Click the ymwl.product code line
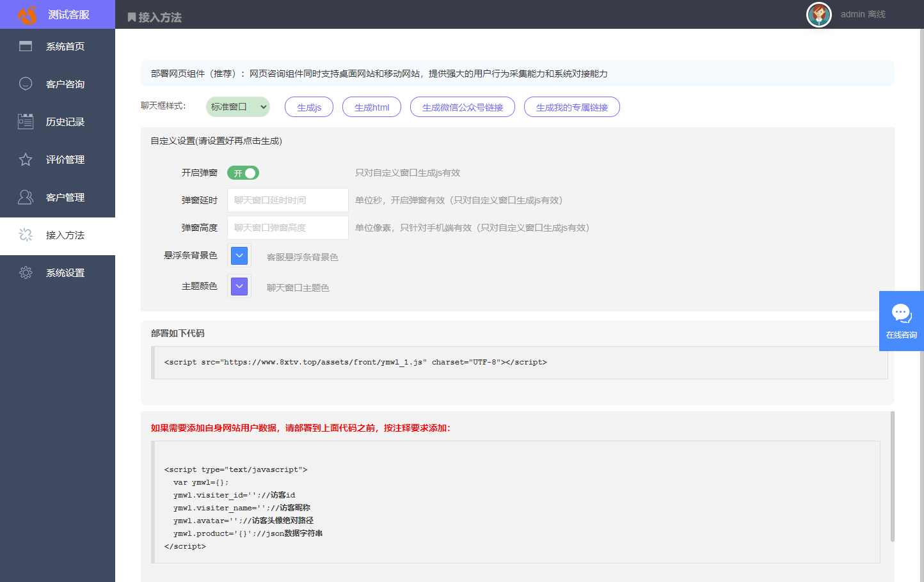Screen dimensions: 924x582 (248, 533)
